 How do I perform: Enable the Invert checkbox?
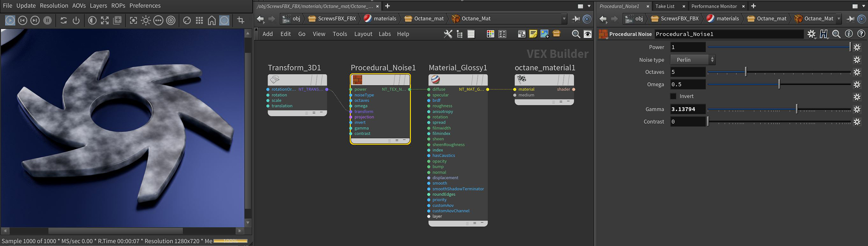[x=673, y=96]
